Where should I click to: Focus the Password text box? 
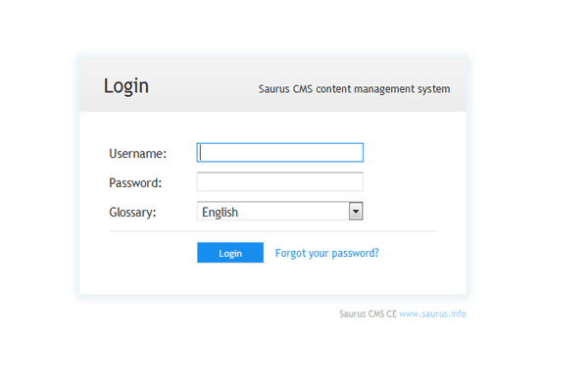[280, 182]
